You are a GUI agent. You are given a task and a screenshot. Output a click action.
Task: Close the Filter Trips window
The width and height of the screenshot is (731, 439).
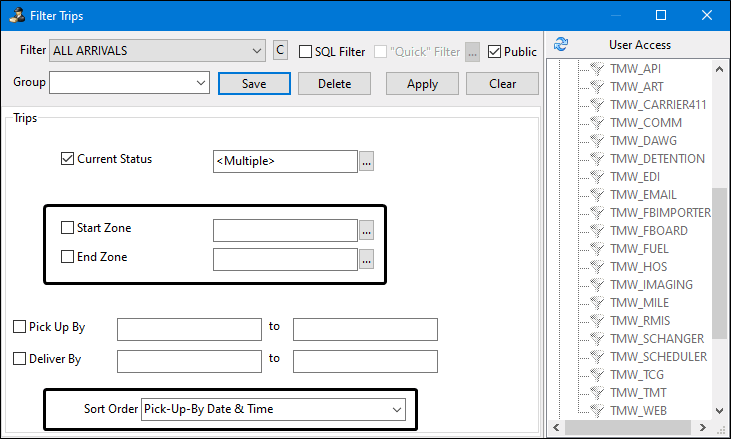707,15
